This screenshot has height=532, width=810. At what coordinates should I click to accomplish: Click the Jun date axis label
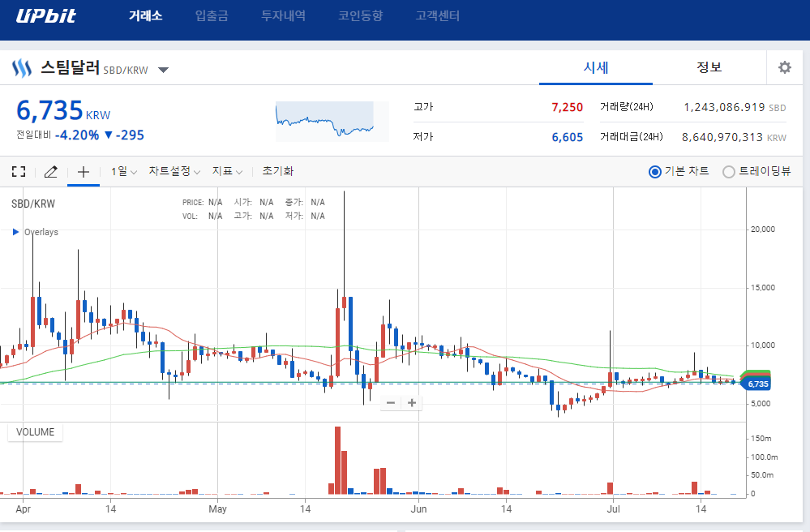click(x=419, y=509)
